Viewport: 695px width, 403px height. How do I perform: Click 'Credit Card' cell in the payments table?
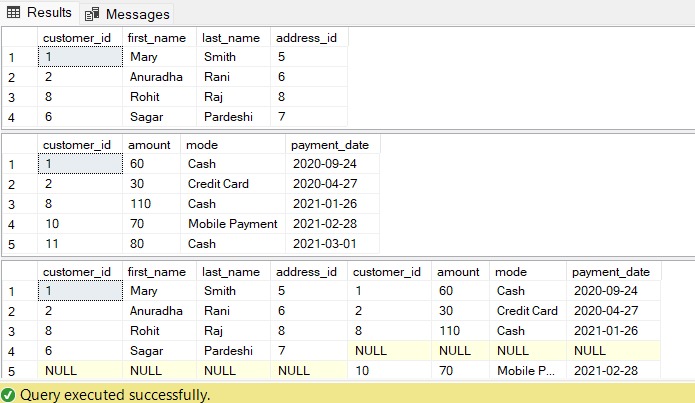[233, 184]
